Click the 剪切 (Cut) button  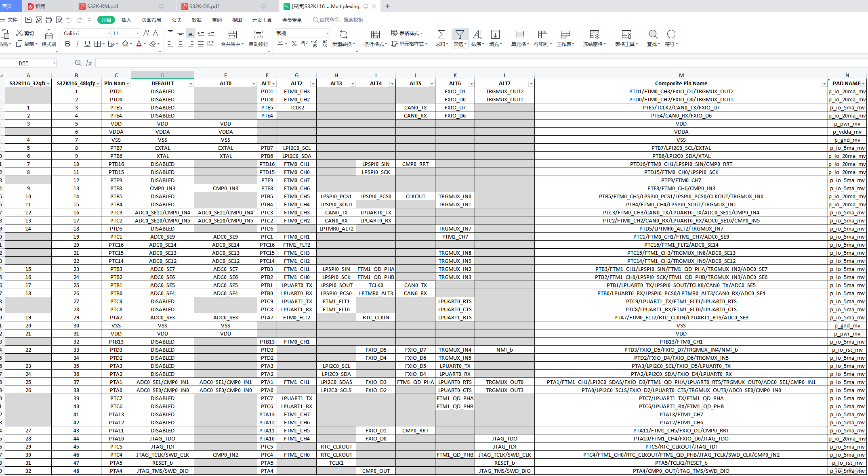(x=25, y=33)
